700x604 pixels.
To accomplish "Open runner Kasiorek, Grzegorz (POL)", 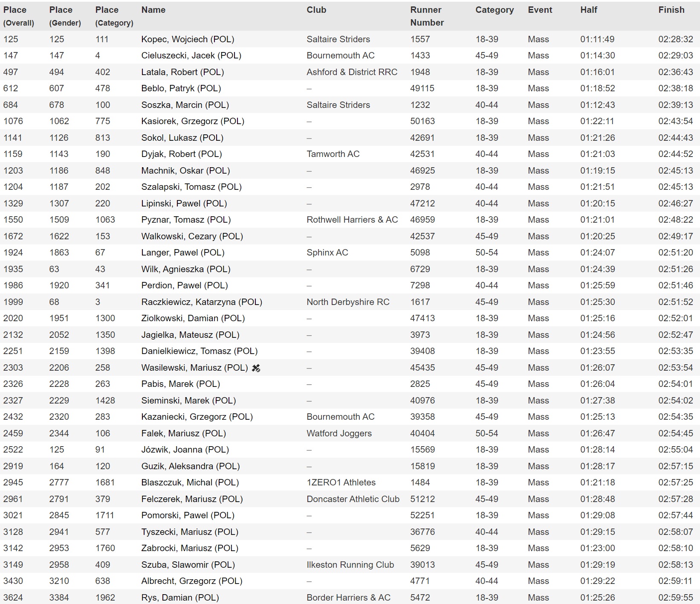I will pyautogui.click(x=193, y=121).
